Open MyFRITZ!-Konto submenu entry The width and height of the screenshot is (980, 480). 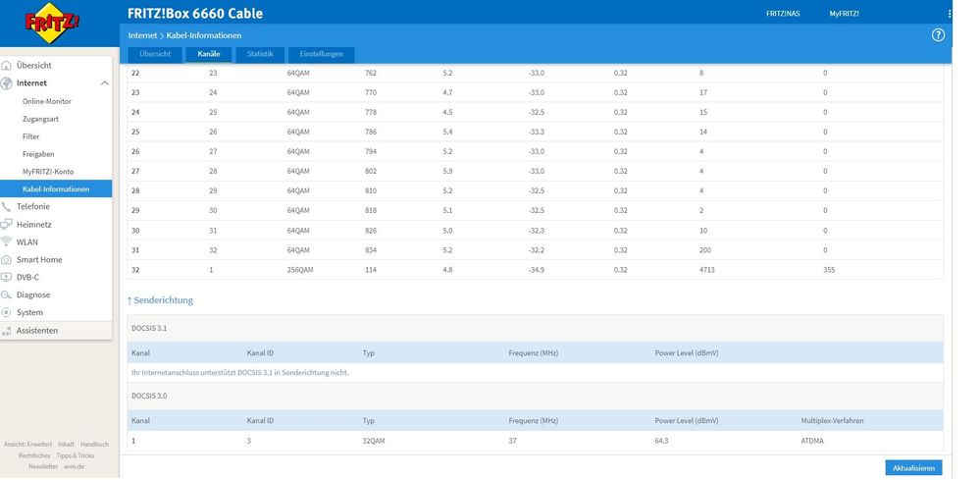point(48,171)
